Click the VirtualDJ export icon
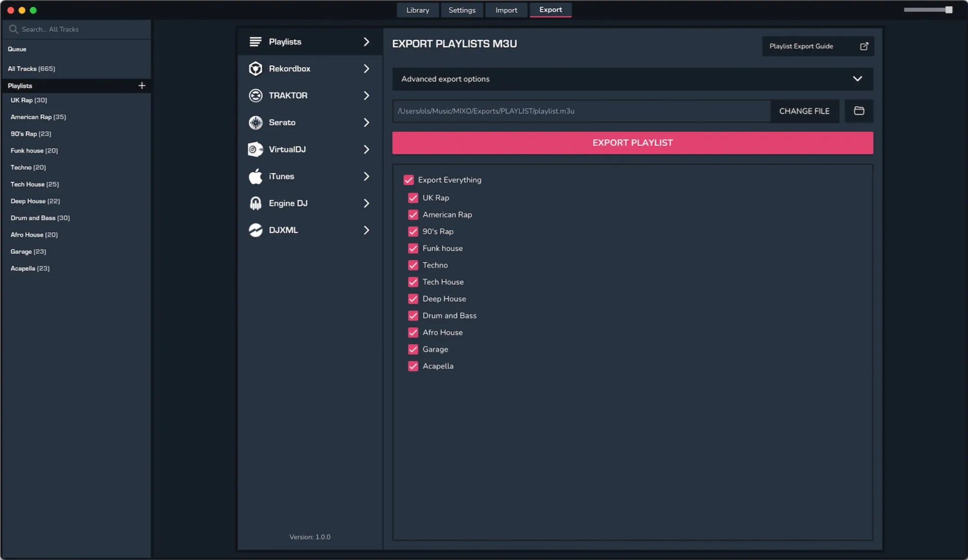968x560 pixels. tap(255, 149)
